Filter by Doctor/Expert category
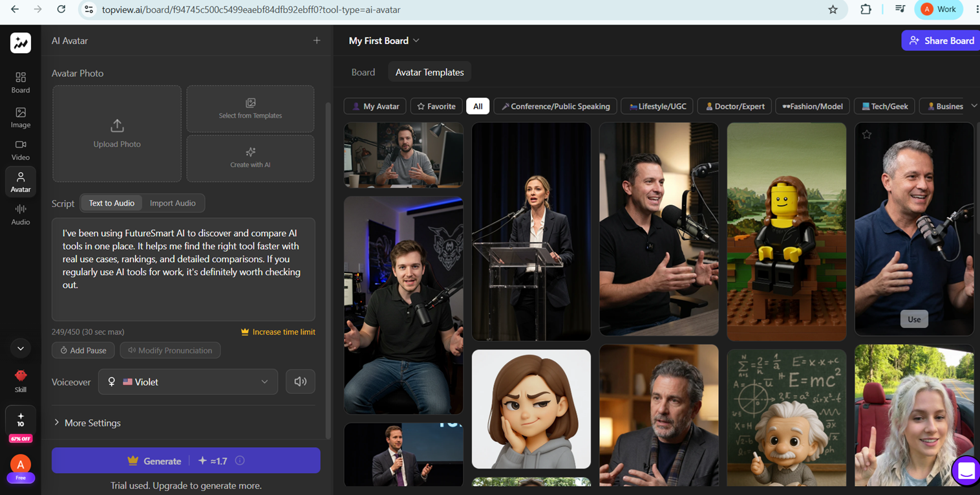This screenshot has width=980, height=495. tap(734, 106)
